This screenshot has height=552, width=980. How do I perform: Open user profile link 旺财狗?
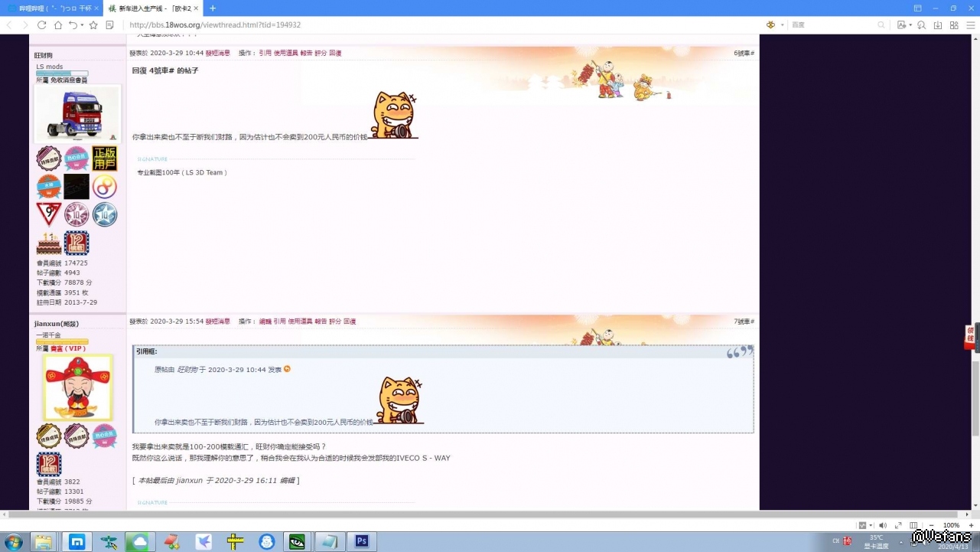[44, 55]
